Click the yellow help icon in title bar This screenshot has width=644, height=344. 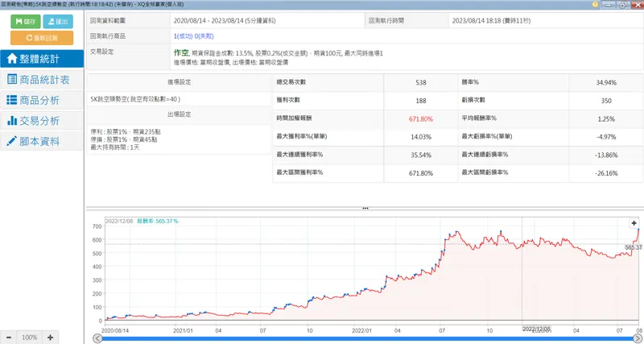595,5
